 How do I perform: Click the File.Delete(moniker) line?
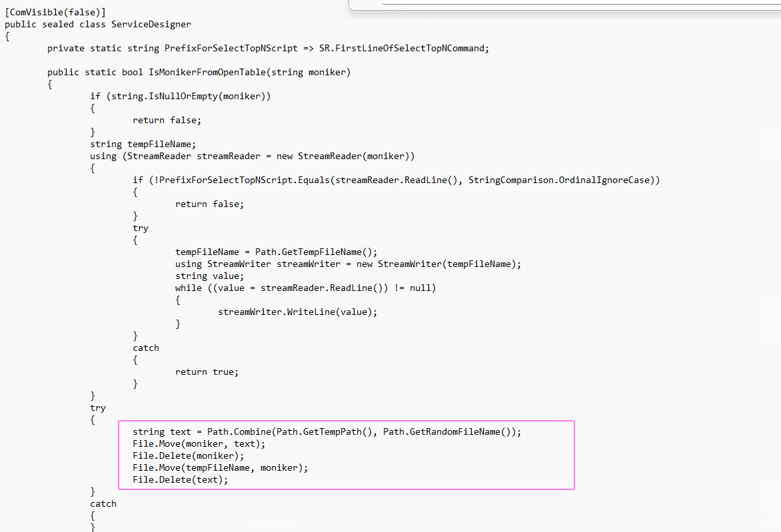click(x=189, y=456)
